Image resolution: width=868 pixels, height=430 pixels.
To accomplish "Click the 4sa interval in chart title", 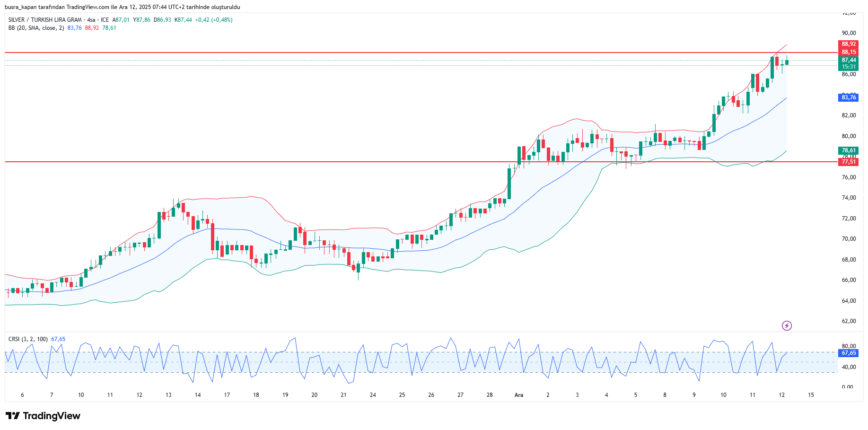I will point(91,20).
